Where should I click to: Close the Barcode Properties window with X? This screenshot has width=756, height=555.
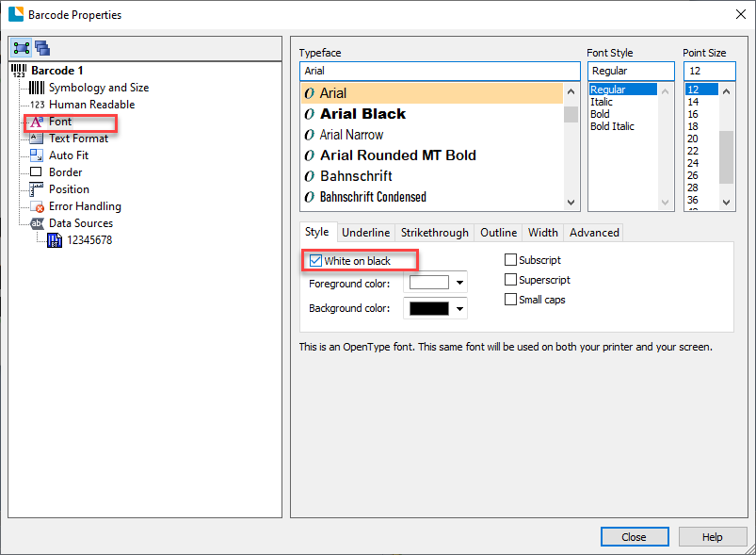(741, 14)
